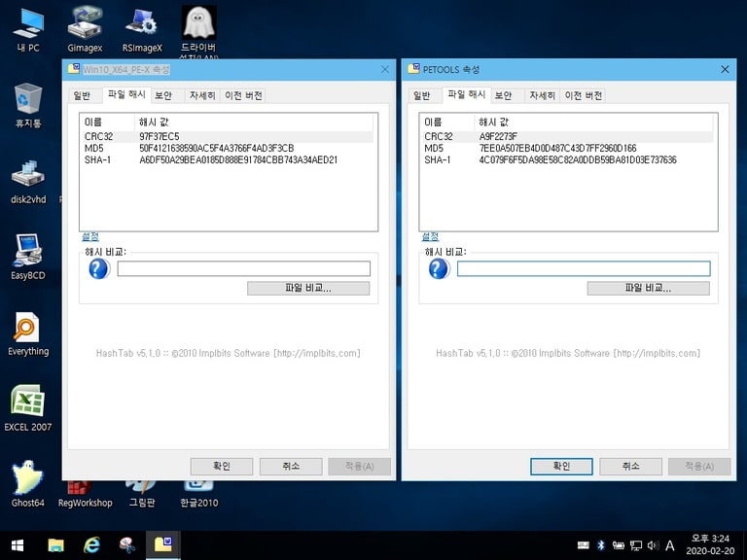This screenshot has width=747, height=560.
Task: Click the Windows Start button
Action: click(x=18, y=545)
